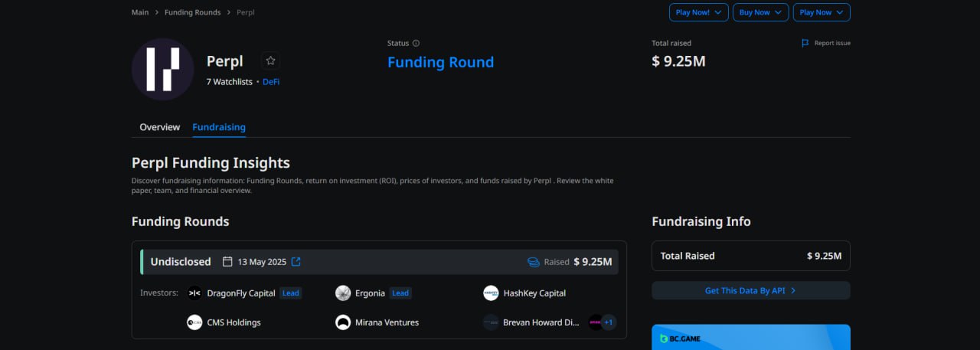
Task: Click the Perpl logo image
Action: click(163, 69)
